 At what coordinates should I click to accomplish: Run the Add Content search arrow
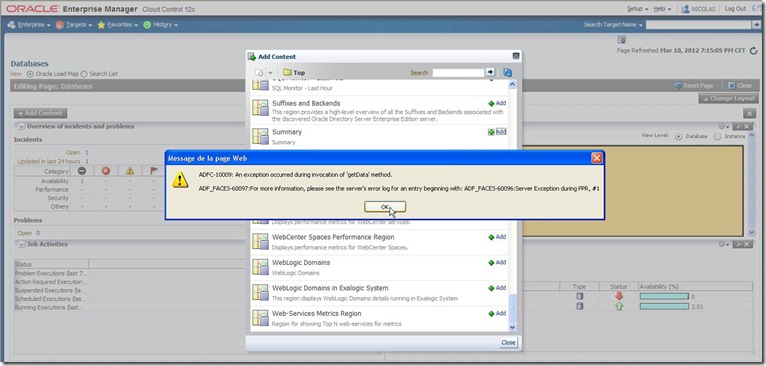tap(490, 72)
